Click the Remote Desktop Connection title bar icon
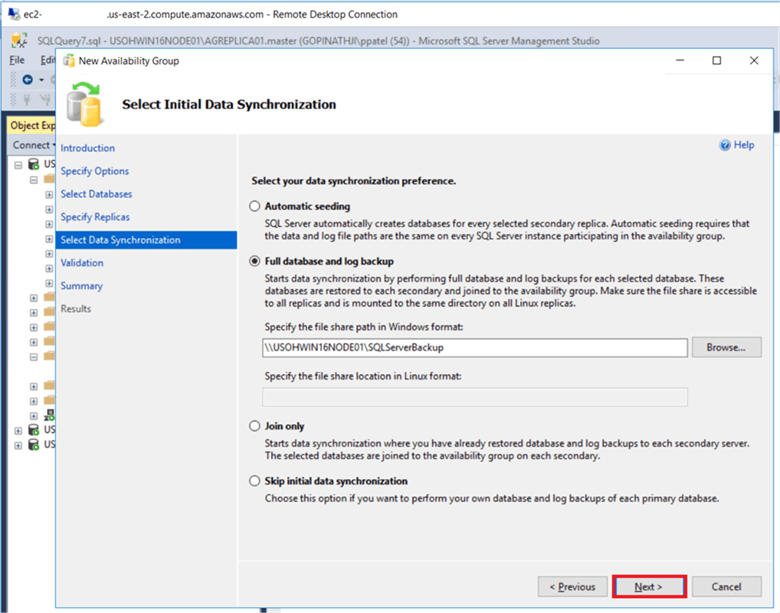Screen dimensions: 780x613 tap(14, 14)
